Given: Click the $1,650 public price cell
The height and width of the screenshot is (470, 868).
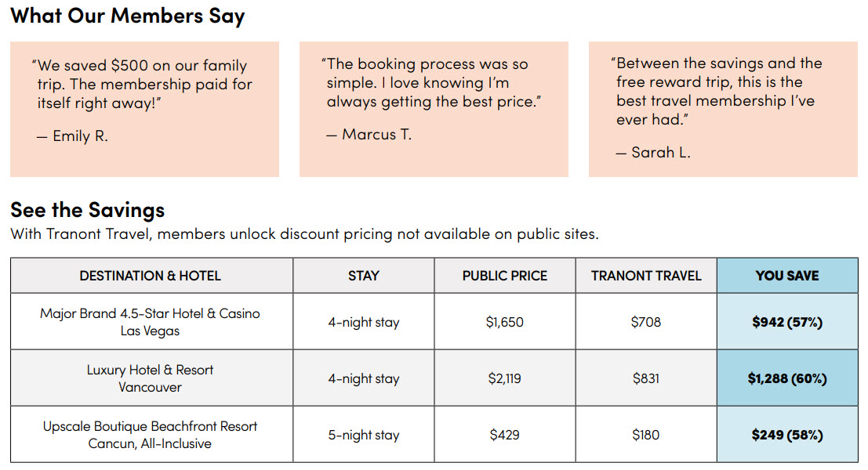Looking at the screenshot, I should pos(504,322).
